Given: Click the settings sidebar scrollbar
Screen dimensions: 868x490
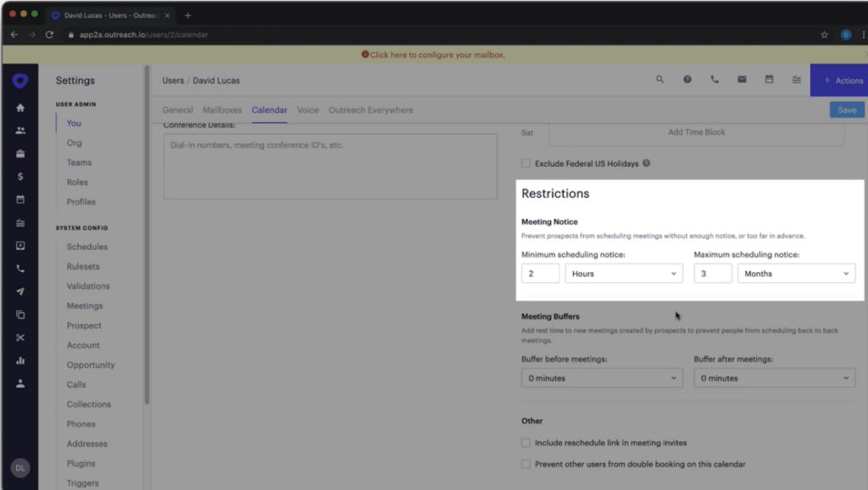Looking at the screenshot, I should click(x=147, y=236).
